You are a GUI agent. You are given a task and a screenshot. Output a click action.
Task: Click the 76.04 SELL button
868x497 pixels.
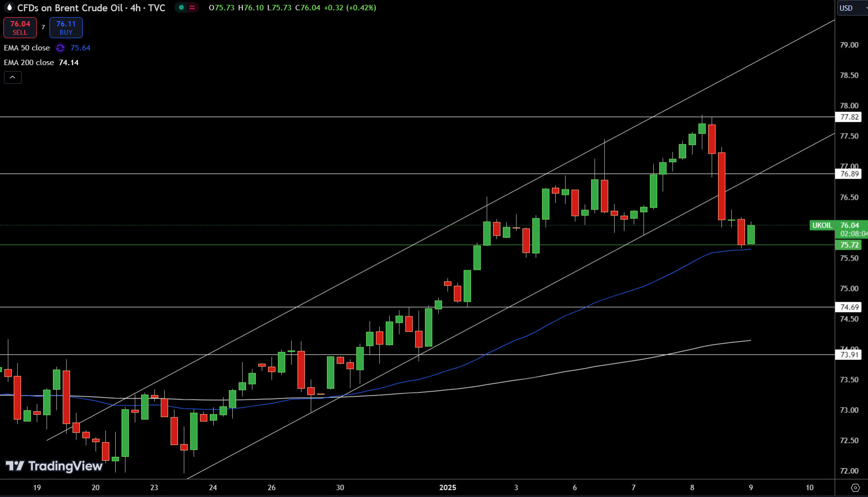click(20, 28)
